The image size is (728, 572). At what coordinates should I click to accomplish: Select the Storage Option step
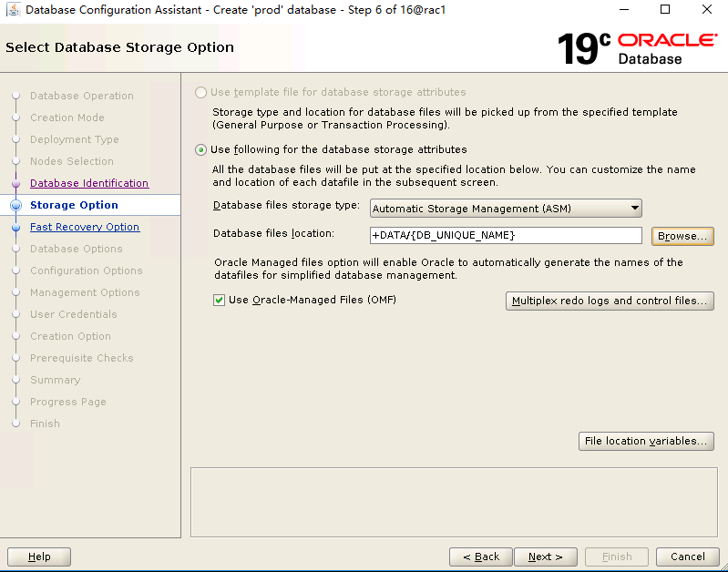coord(74,205)
